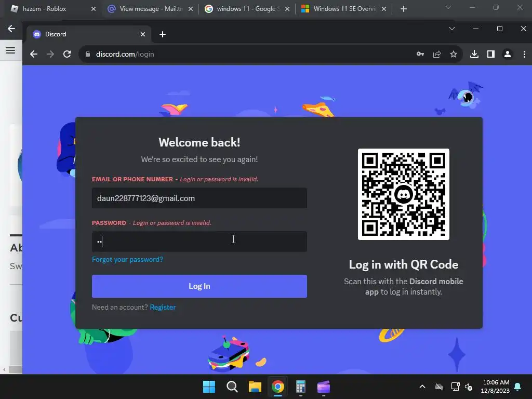
Task: Expand tab search chevron in background window
Action: pyautogui.click(x=448, y=7)
